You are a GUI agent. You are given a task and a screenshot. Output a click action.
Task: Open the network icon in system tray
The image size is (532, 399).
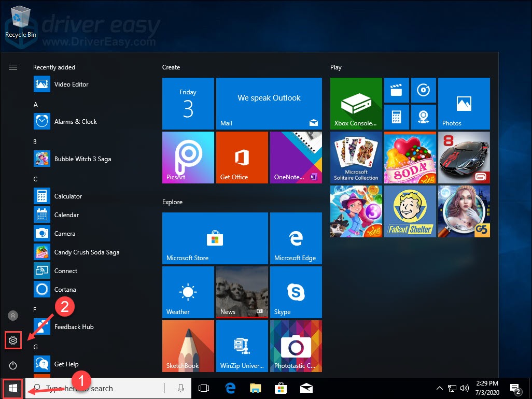(452, 389)
